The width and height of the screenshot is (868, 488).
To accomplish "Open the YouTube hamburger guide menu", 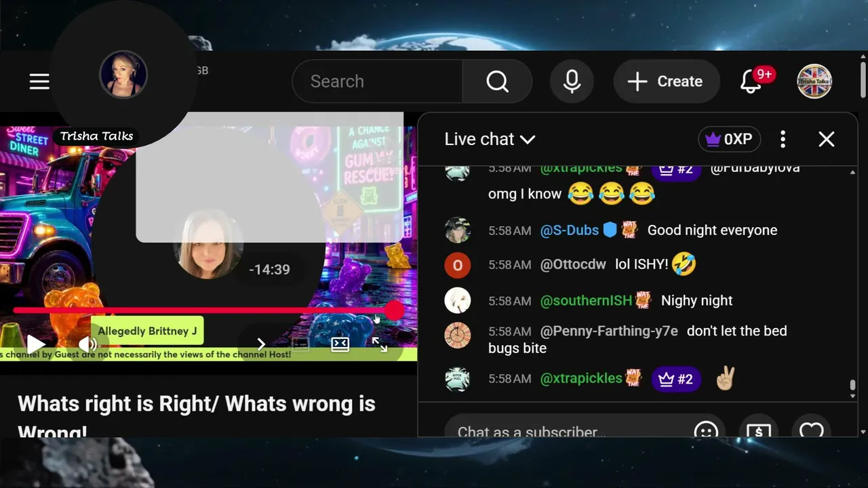I will (39, 81).
